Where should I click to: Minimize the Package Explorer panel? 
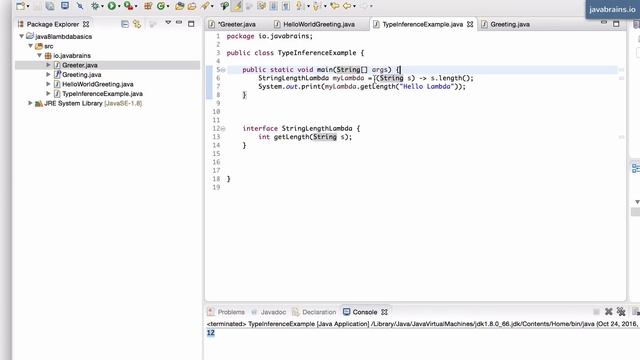pyautogui.click(x=179, y=23)
